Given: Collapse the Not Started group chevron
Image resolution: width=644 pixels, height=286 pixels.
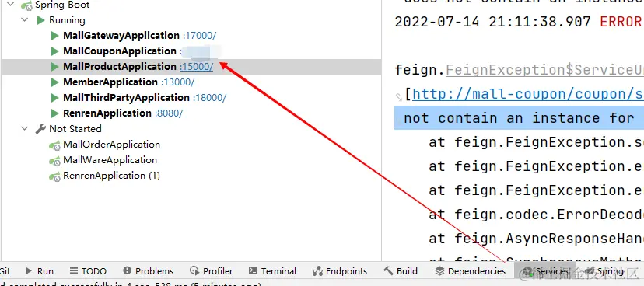Looking at the screenshot, I should click(25, 128).
